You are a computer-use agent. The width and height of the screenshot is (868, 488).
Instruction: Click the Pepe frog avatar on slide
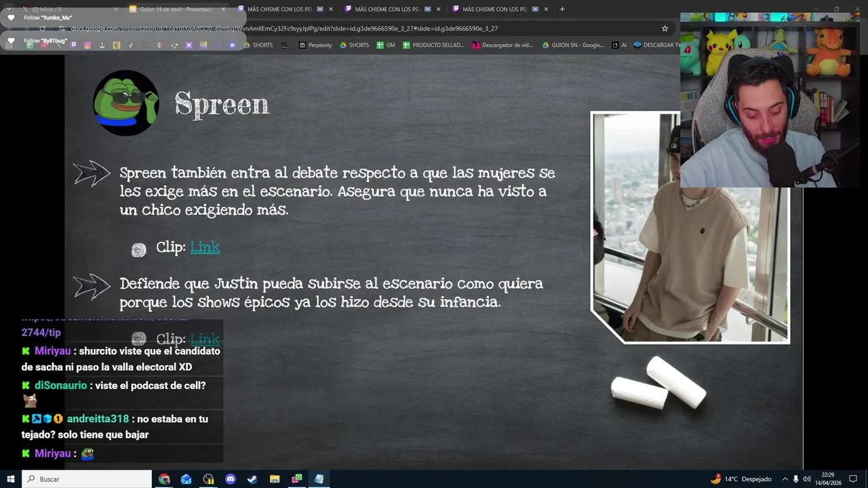[x=126, y=103]
